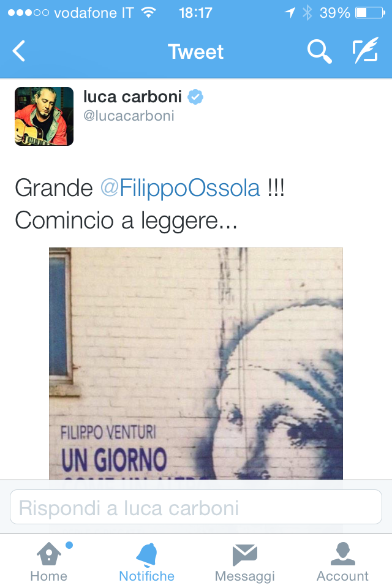Tap the Messaggi envelope icon
The height and width of the screenshot is (588, 392).
pyautogui.click(x=244, y=555)
